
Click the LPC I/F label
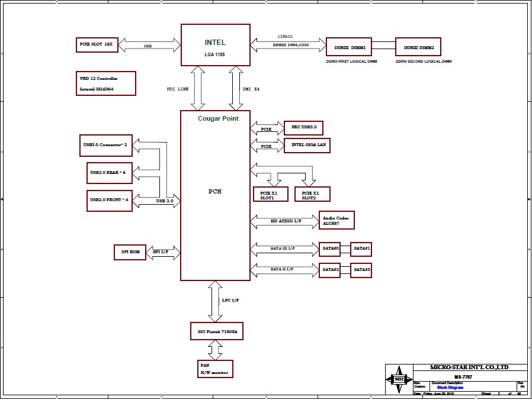click(230, 301)
